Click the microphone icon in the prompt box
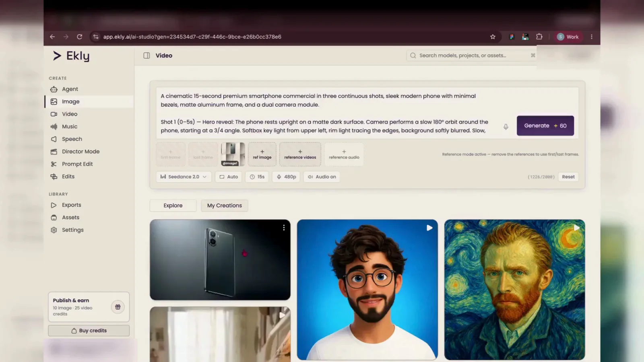Viewport: 644px width, 362px height. (506, 127)
